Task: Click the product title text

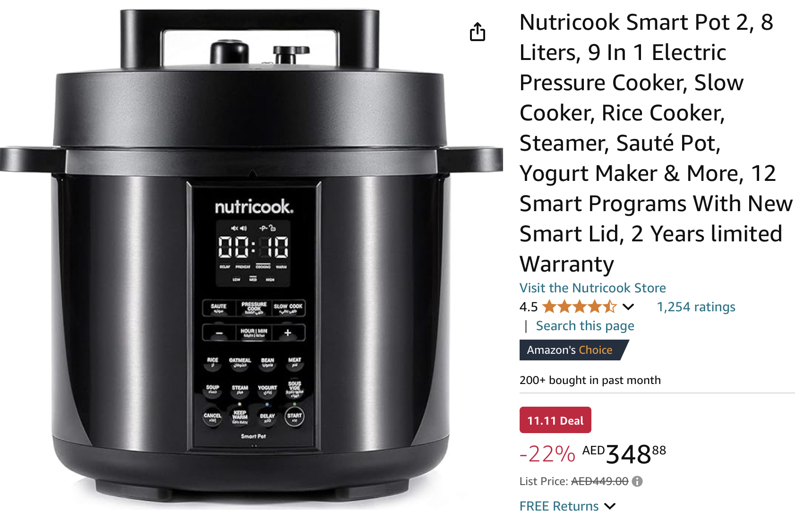Action: [656, 143]
